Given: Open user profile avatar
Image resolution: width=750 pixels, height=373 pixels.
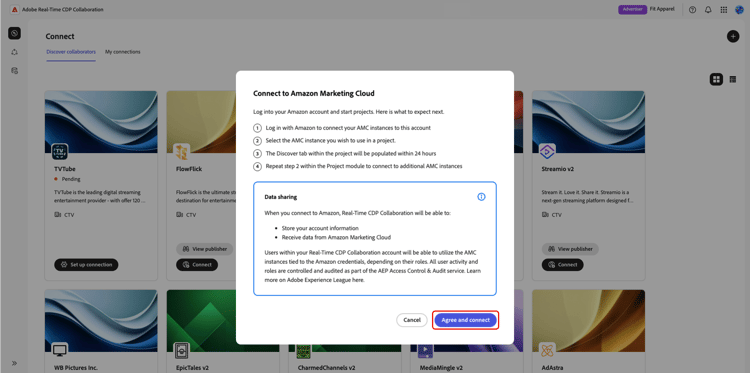Looking at the screenshot, I should 739,10.
